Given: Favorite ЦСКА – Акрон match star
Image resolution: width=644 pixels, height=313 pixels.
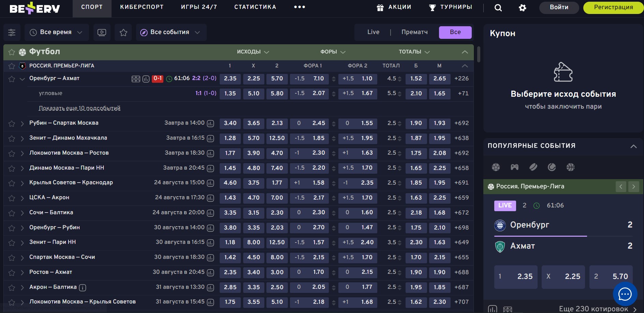Looking at the screenshot, I should 12,198.
